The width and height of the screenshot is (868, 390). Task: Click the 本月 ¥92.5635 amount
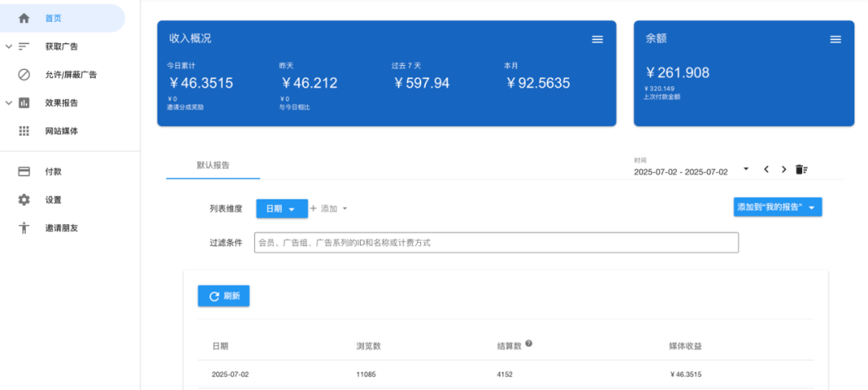(x=538, y=83)
